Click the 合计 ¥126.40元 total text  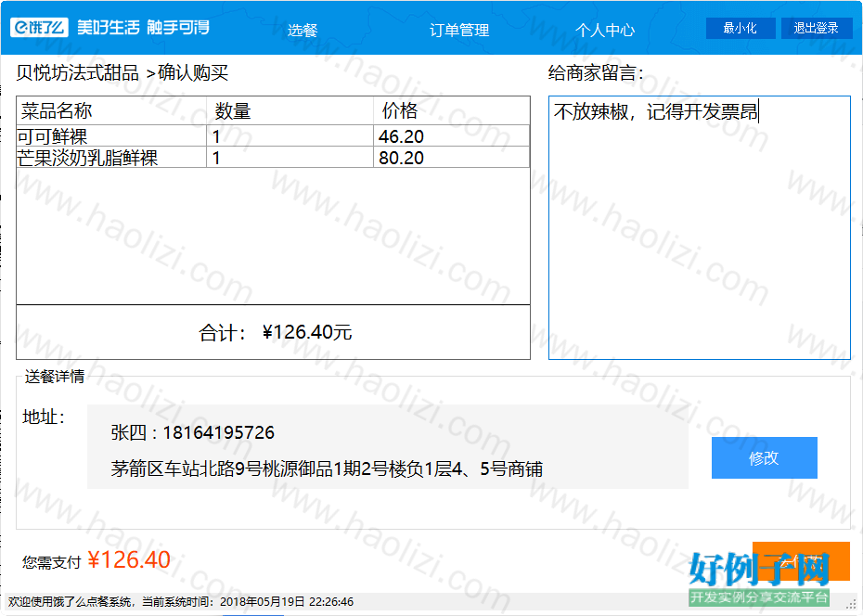[276, 332]
